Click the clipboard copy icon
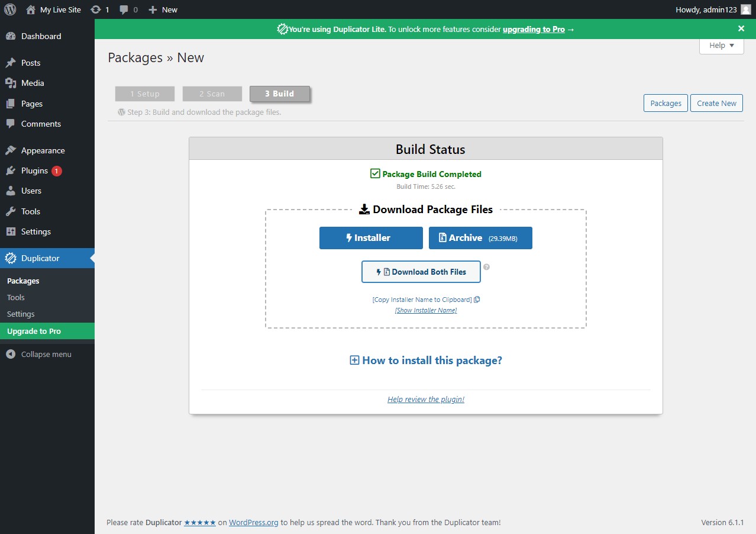This screenshot has height=534, width=756. click(x=477, y=300)
